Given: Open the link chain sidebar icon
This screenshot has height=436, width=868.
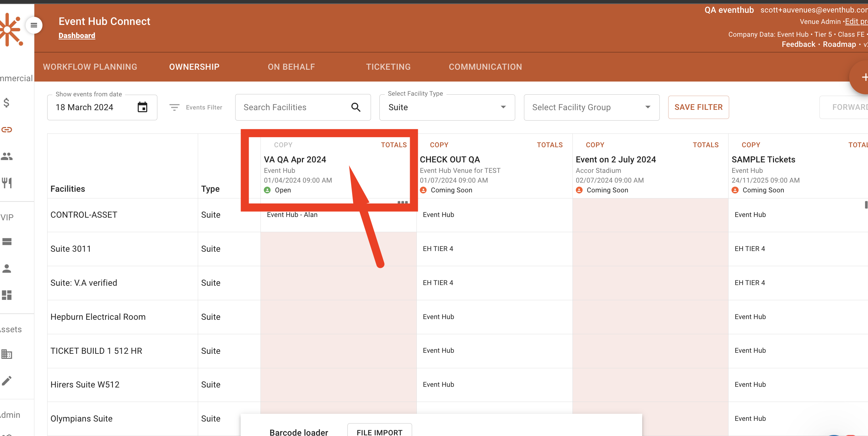Looking at the screenshot, I should [x=7, y=130].
